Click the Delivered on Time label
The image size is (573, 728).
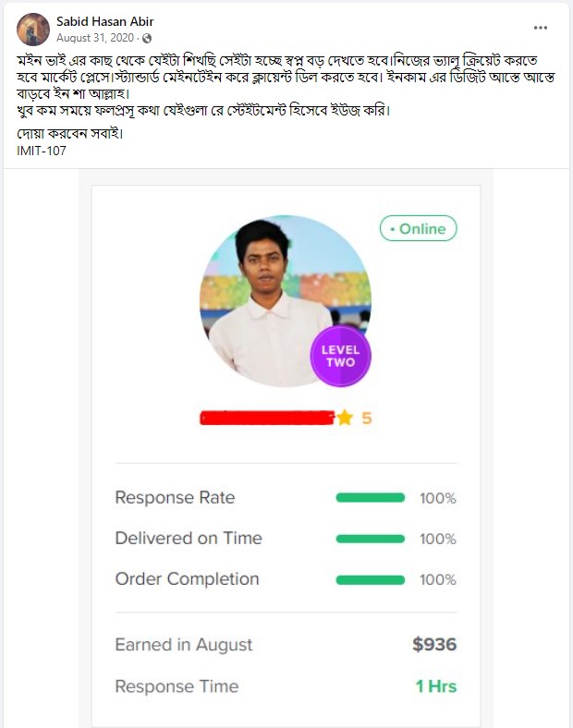coord(188,539)
